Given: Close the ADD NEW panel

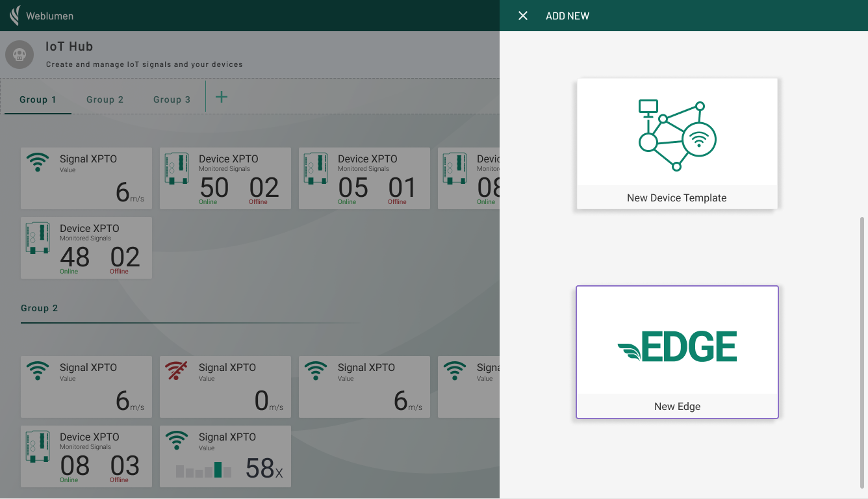Looking at the screenshot, I should click(523, 16).
